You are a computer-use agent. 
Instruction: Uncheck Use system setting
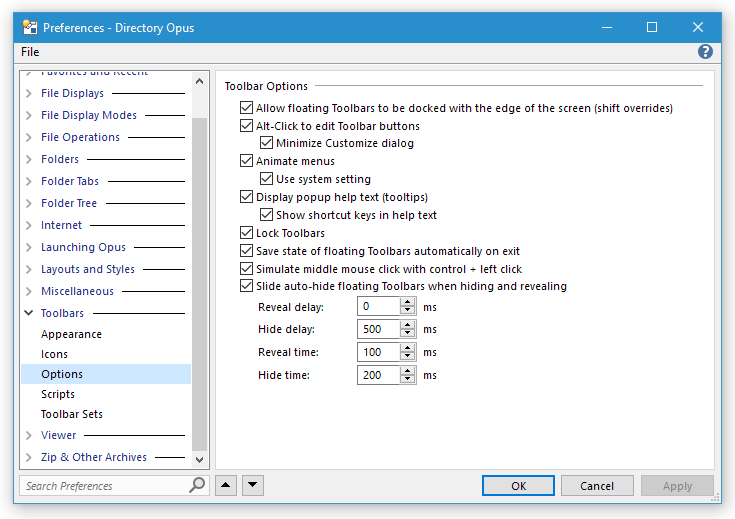(266, 179)
